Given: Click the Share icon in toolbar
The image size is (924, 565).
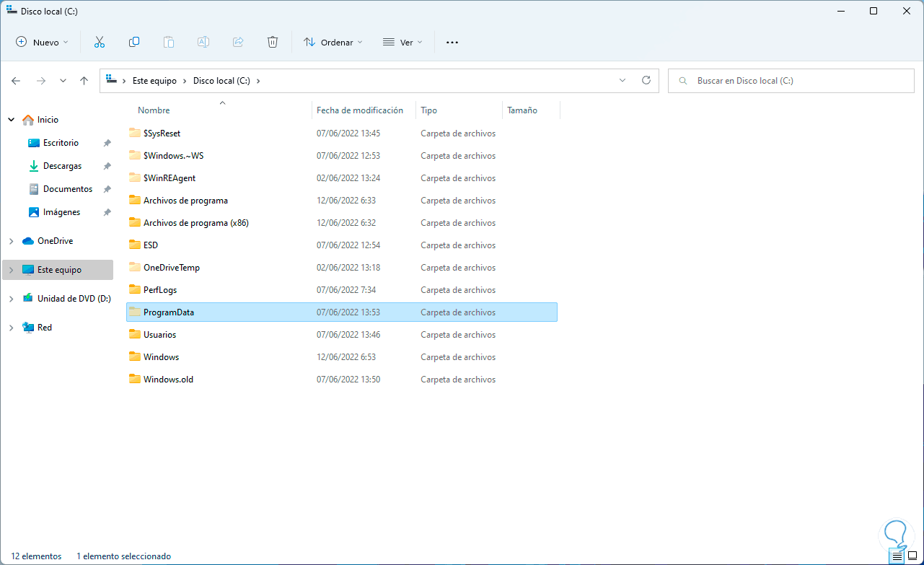Looking at the screenshot, I should 238,42.
